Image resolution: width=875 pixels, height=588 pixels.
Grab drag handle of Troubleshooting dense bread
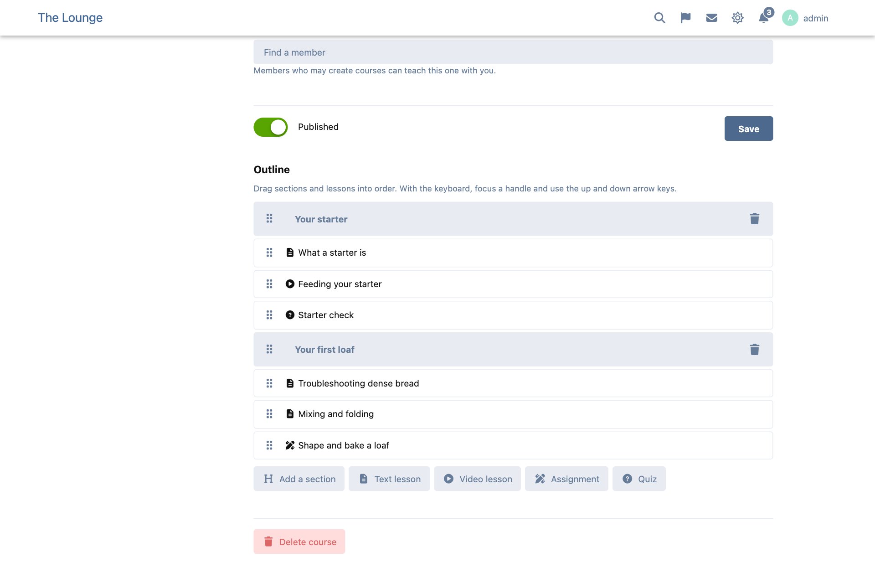269,383
